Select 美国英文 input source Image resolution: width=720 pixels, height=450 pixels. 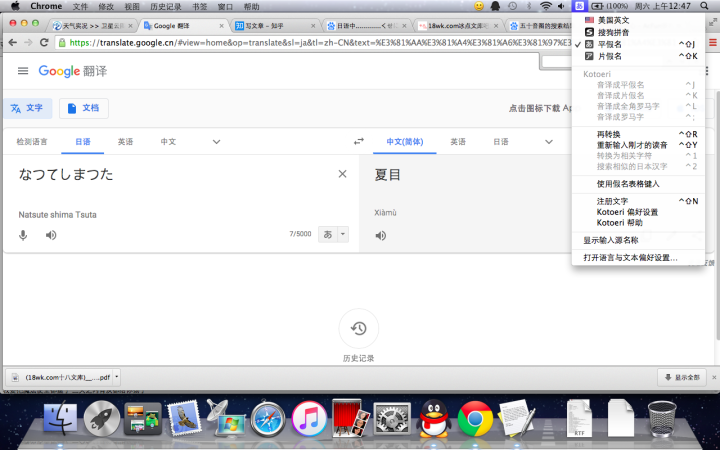coord(638,20)
